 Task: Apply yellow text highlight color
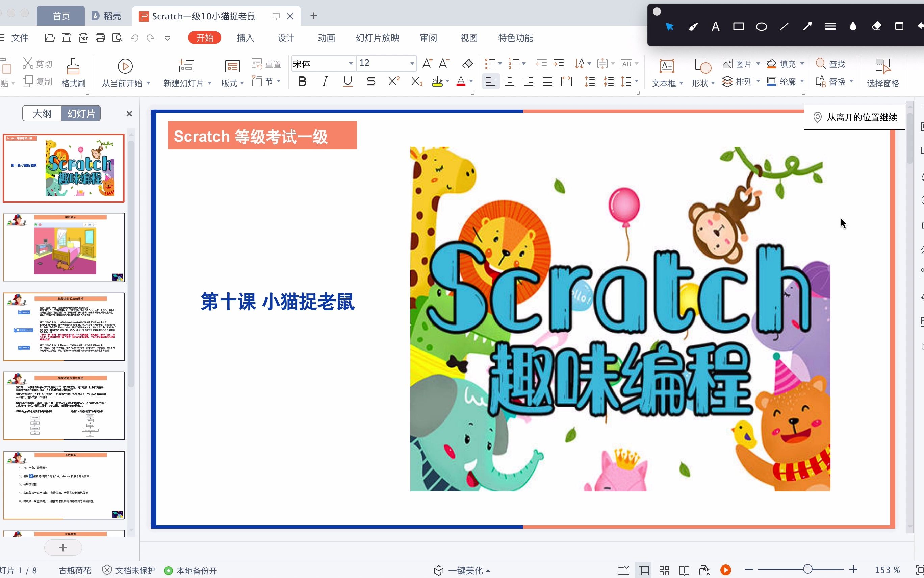coord(437,81)
